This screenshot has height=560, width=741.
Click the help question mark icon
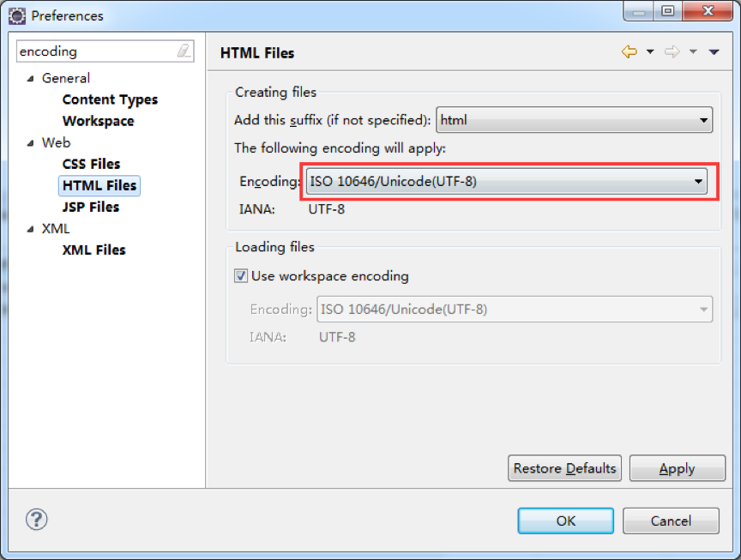click(37, 519)
